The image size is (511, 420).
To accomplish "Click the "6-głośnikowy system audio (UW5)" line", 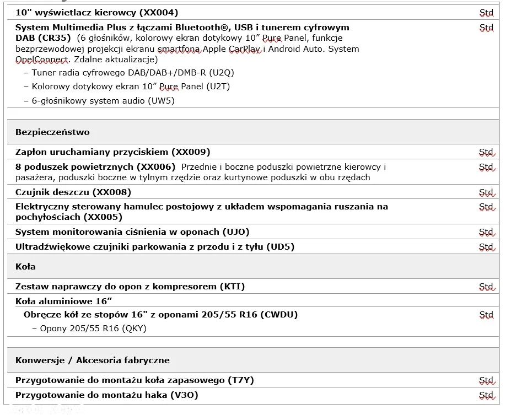I will click(x=103, y=100).
